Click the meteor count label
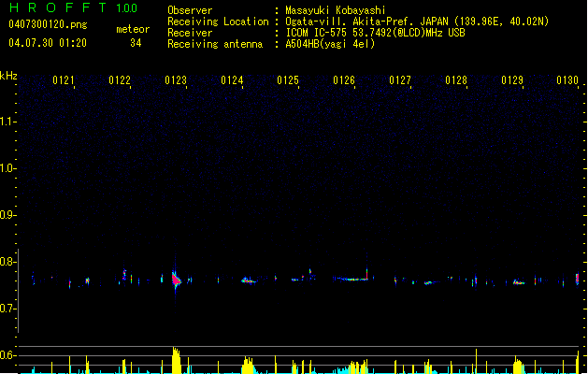Viewport: 588px width, 374px height. coord(133,29)
